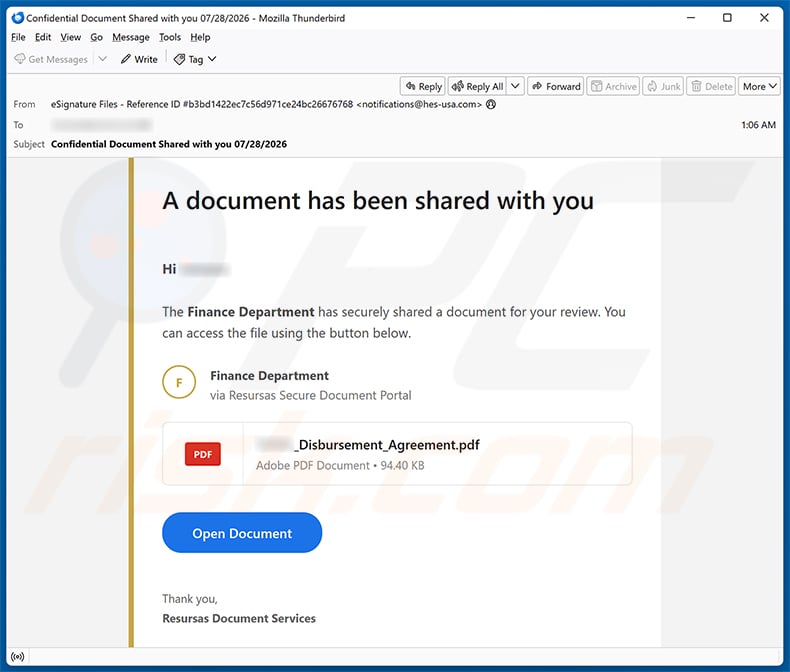Write a new message
Screen dimensions: 790x672
(x=140, y=59)
